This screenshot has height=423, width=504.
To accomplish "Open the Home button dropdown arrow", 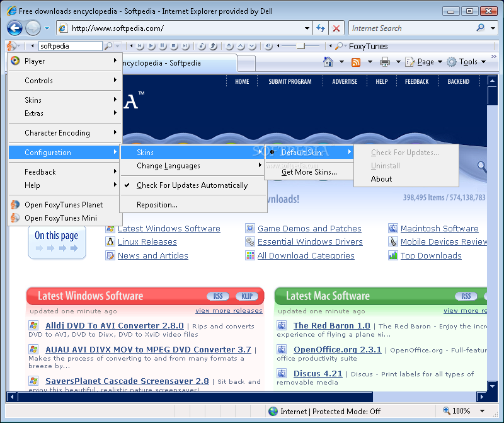I will pyautogui.click(x=341, y=62).
